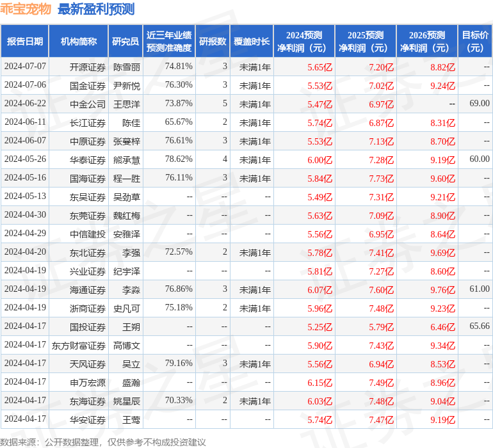Select the date cell 2024-04-30
Image resolution: width=493 pixels, height=448 pixels.
(25, 215)
